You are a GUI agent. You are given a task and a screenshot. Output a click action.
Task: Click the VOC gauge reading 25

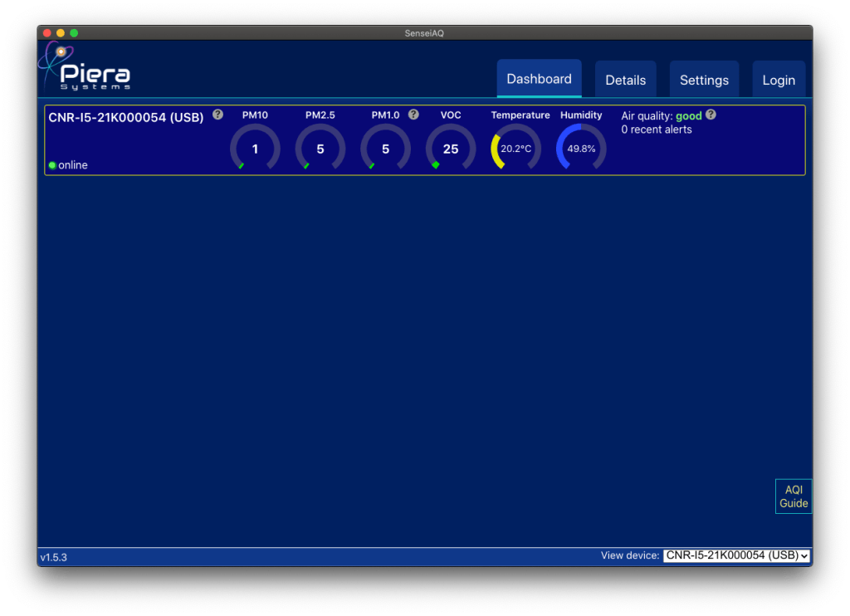coord(451,149)
